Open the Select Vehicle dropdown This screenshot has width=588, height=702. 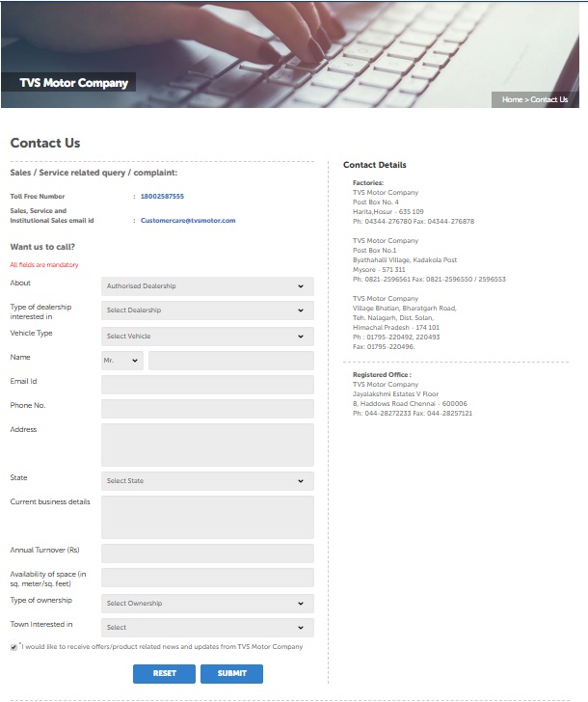pos(207,337)
